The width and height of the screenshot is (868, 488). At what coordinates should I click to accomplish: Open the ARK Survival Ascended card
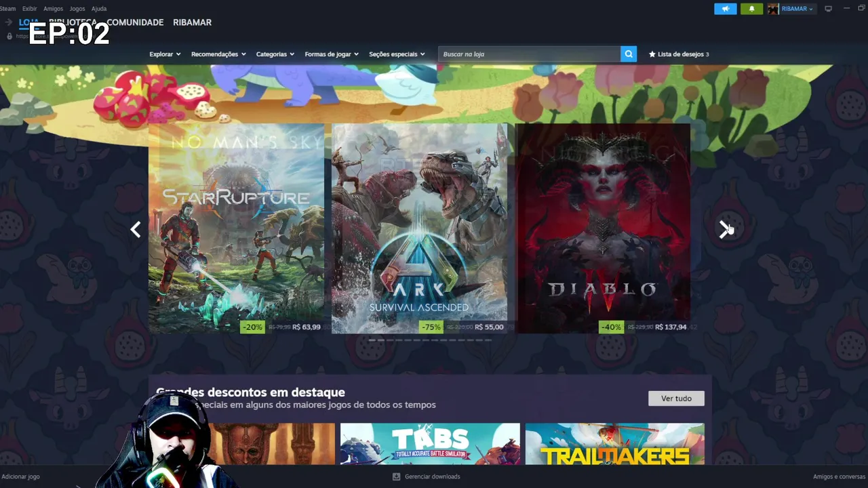pyautogui.click(x=419, y=228)
